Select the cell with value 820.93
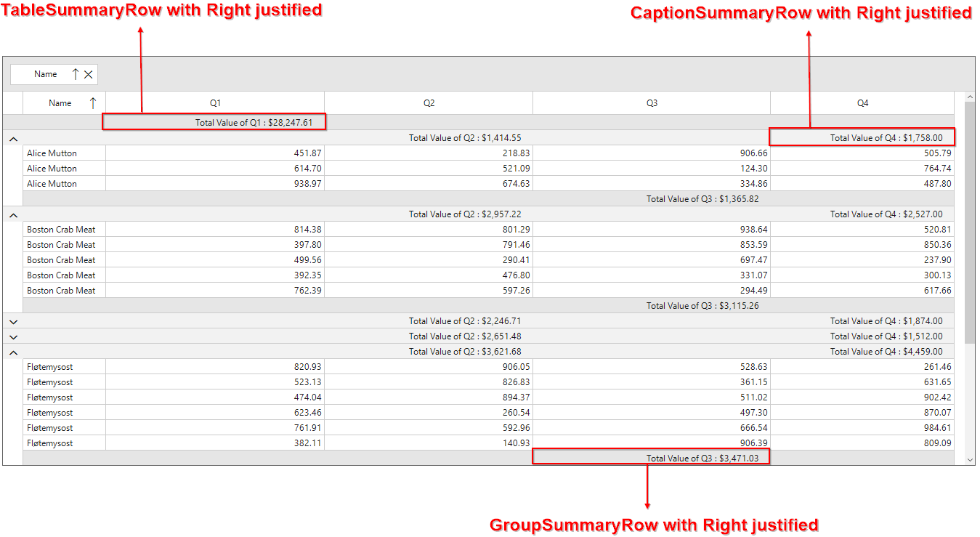 tap(215, 367)
